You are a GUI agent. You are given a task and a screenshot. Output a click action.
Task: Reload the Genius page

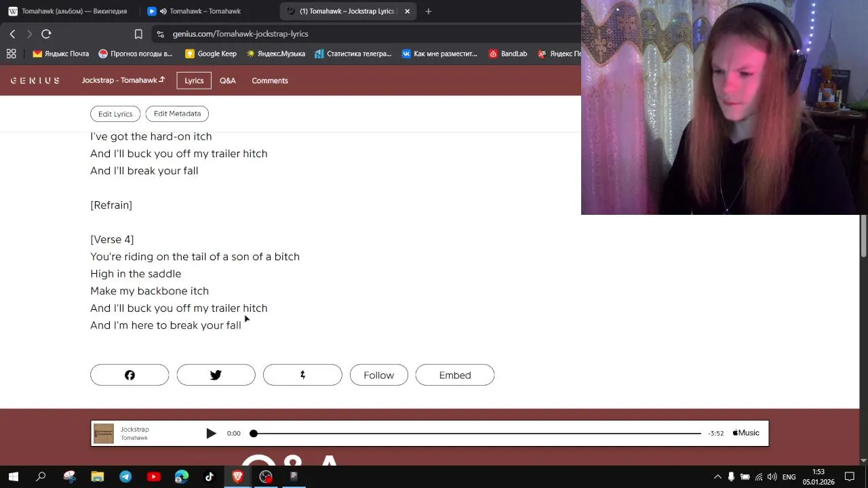(46, 34)
